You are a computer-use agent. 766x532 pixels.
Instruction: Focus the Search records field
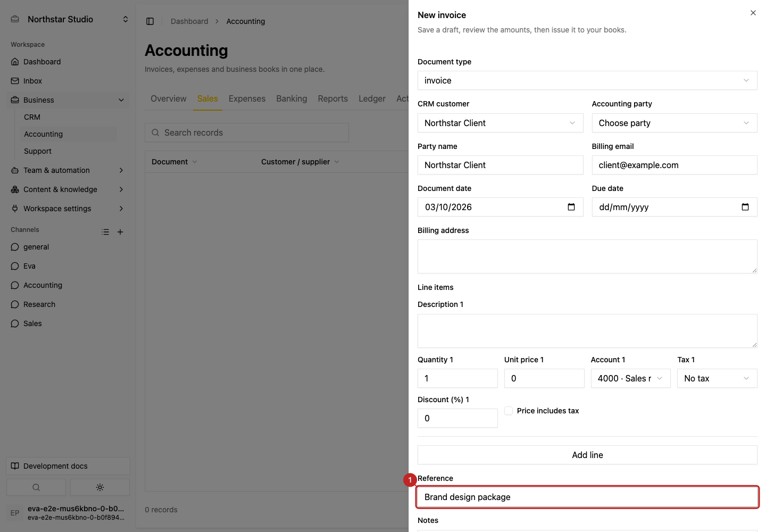[x=247, y=132]
